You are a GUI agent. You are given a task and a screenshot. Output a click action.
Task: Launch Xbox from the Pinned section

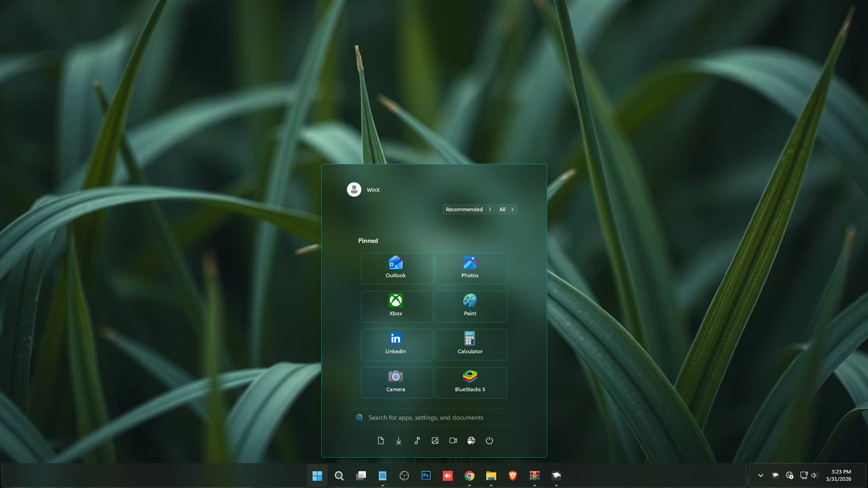[397, 307]
